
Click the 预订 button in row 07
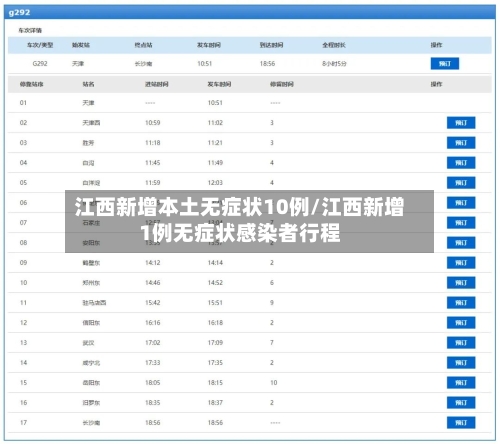tap(461, 223)
